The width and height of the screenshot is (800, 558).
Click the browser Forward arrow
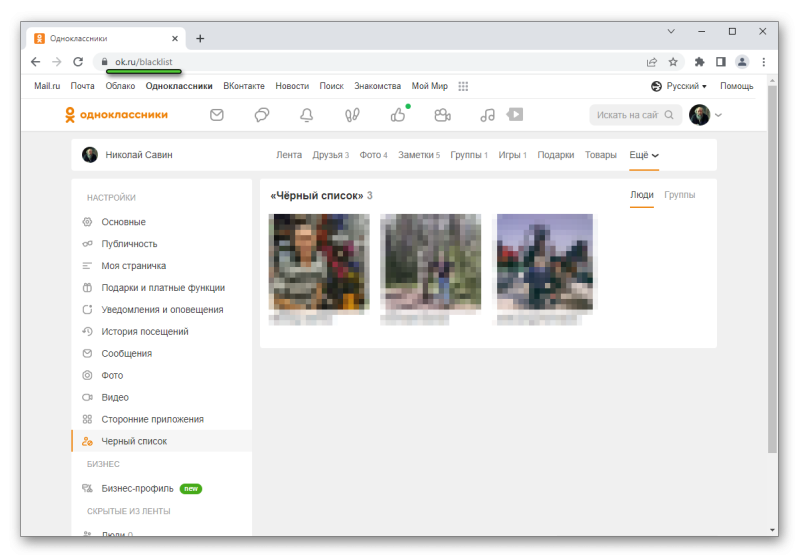click(x=57, y=62)
